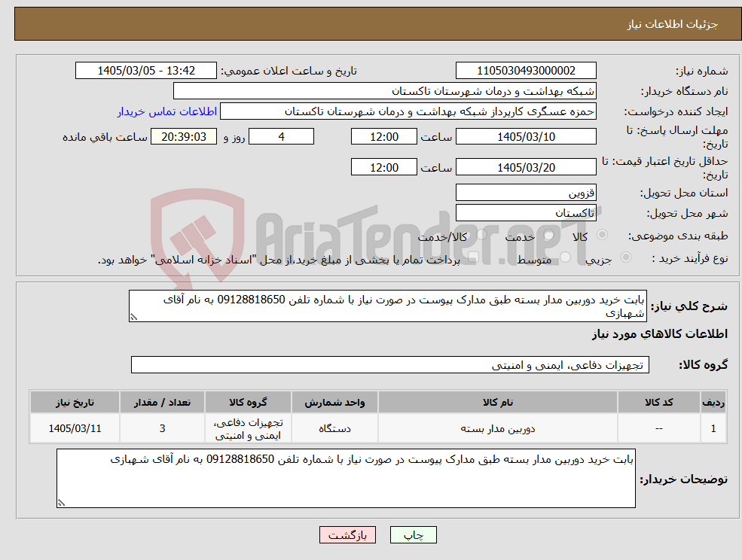Viewport: 742px width, 560px height.
Task: Click the تعداد / مقدار column header
Action: (162, 402)
